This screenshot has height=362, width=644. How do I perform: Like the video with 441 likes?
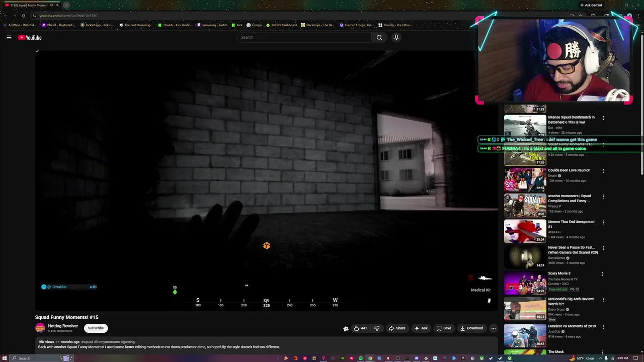pyautogui.click(x=360, y=328)
